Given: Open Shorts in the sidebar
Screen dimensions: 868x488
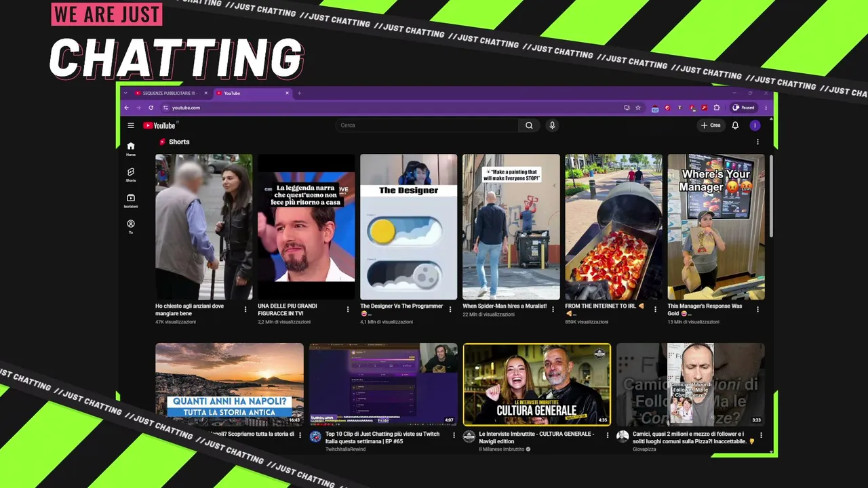Looking at the screenshot, I should [131, 175].
